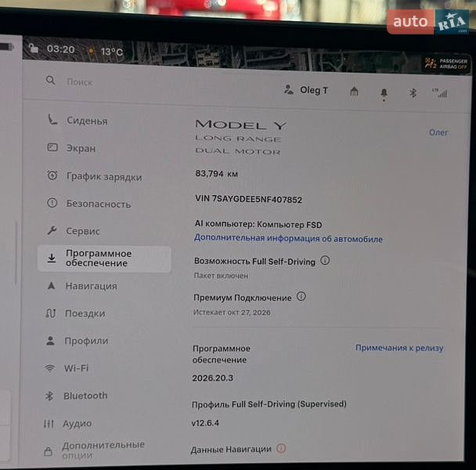Image resolution: width=476 pixels, height=470 pixels.
Task: Click the search magnifier icon
Action: pyautogui.click(x=50, y=81)
